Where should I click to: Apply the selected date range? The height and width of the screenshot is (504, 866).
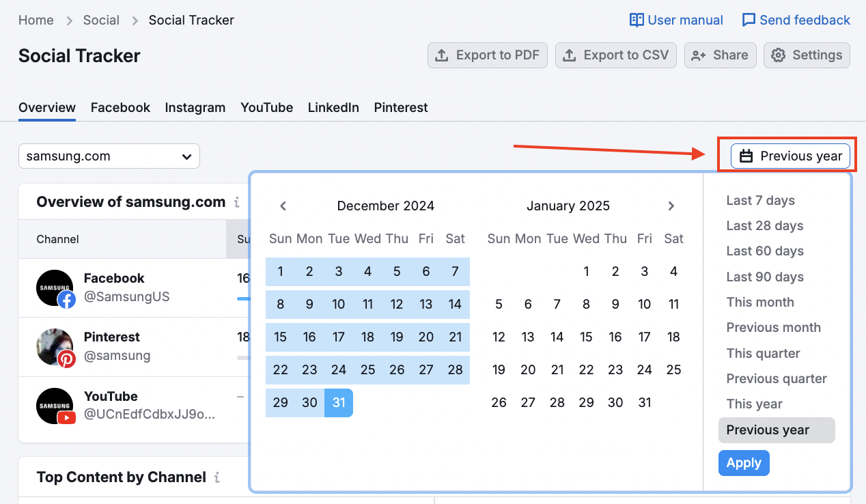(x=744, y=463)
